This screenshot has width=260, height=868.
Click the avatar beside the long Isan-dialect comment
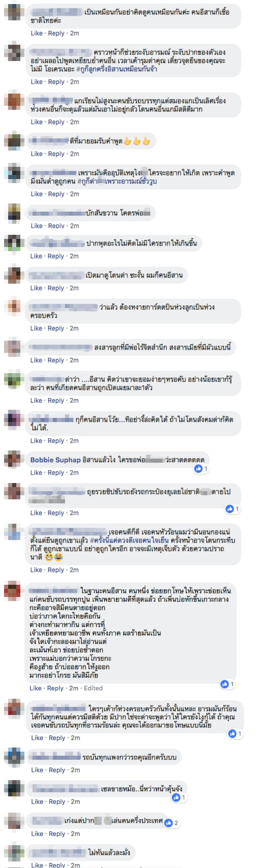pyautogui.click(x=14, y=591)
